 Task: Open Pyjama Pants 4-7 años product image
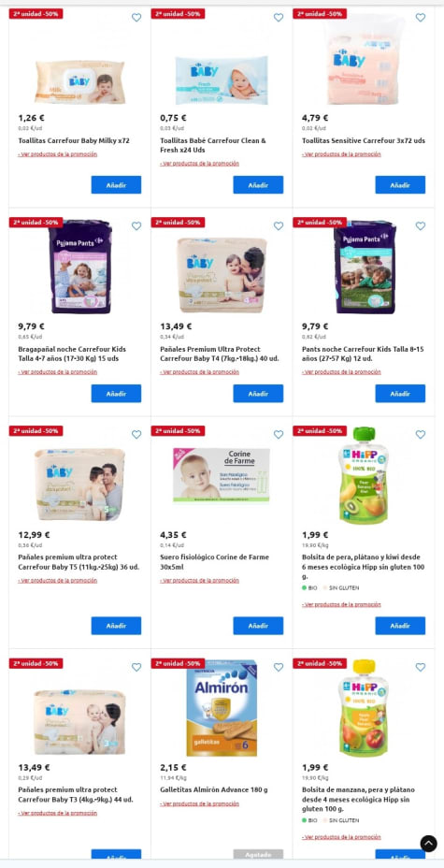point(80,267)
